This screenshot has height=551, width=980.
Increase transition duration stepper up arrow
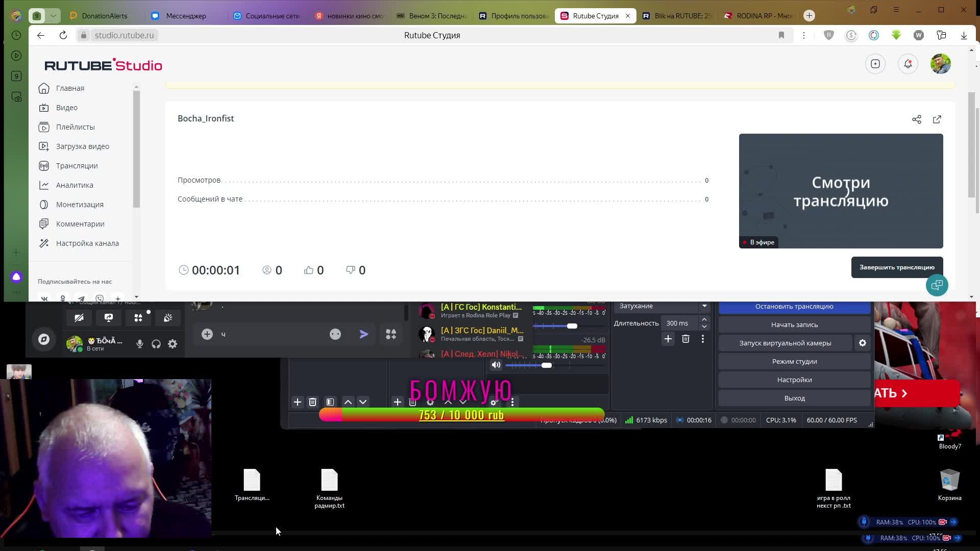704,319
